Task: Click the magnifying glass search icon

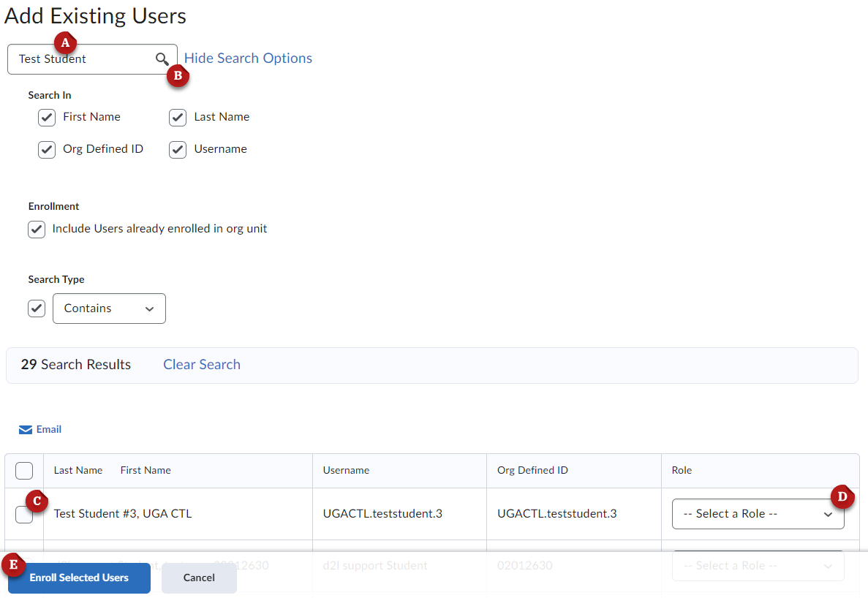Action: click(x=162, y=59)
